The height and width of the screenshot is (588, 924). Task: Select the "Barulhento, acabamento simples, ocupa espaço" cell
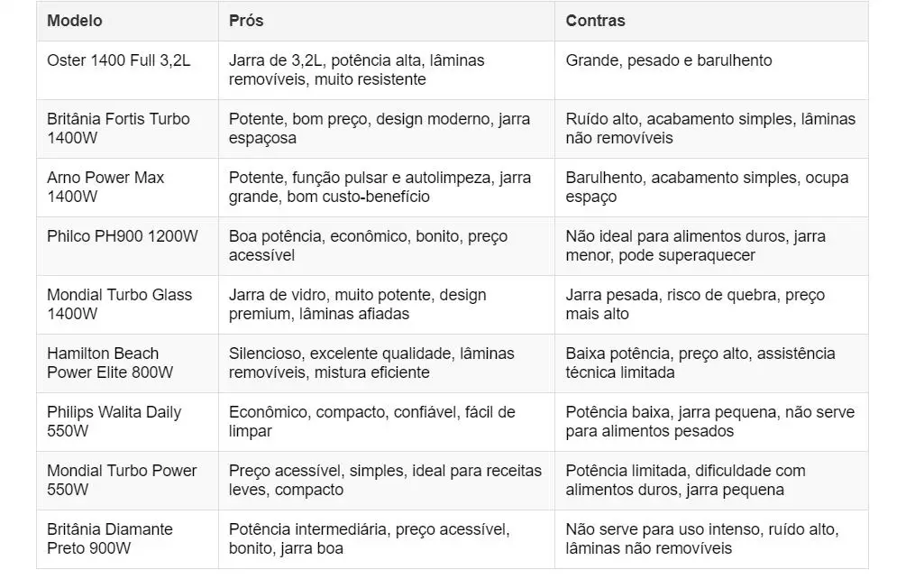(707, 187)
